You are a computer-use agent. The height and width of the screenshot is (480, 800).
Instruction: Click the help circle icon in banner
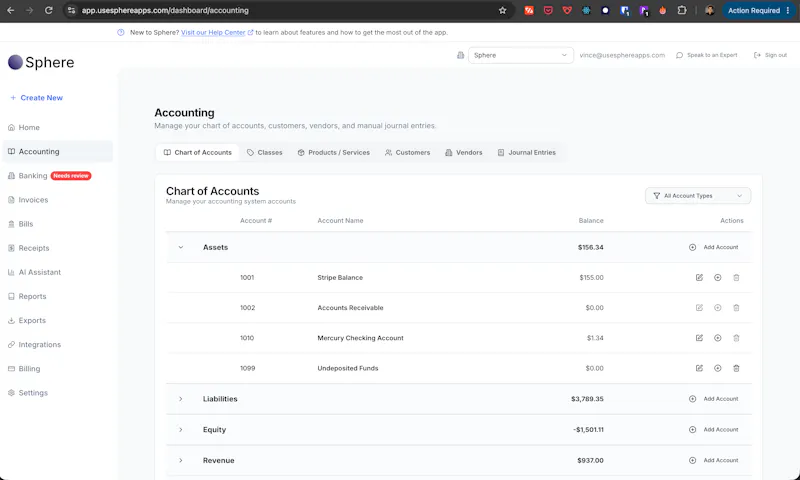[x=121, y=32]
